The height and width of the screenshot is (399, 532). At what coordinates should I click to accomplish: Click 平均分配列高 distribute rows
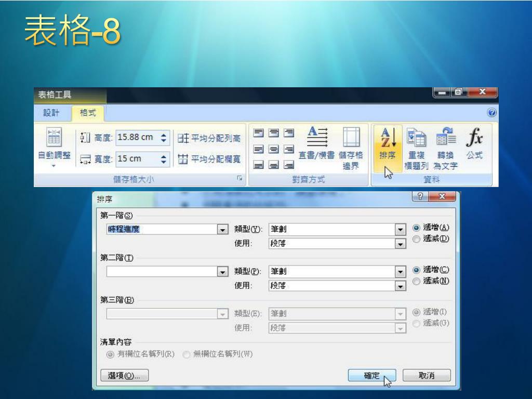point(209,138)
